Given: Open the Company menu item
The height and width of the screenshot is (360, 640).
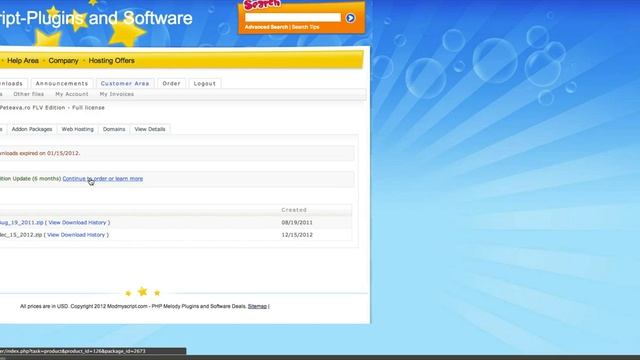Looking at the screenshot, I should coord(63,60).
